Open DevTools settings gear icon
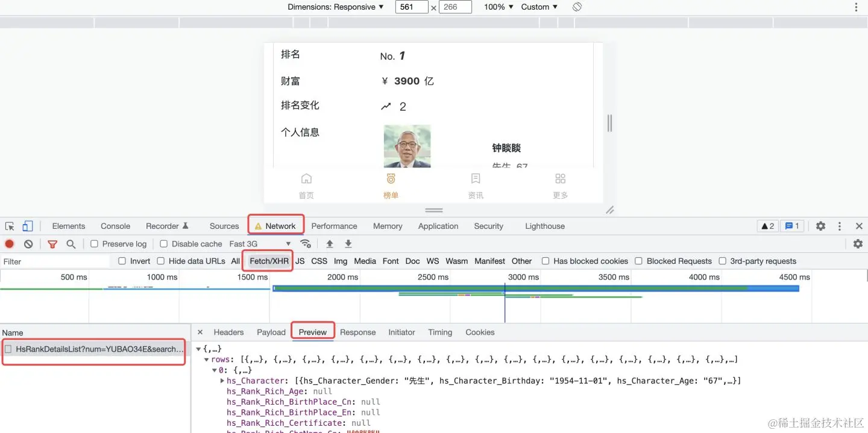The height and width of the screenshot is (433, 868). (x=820, y=226)
